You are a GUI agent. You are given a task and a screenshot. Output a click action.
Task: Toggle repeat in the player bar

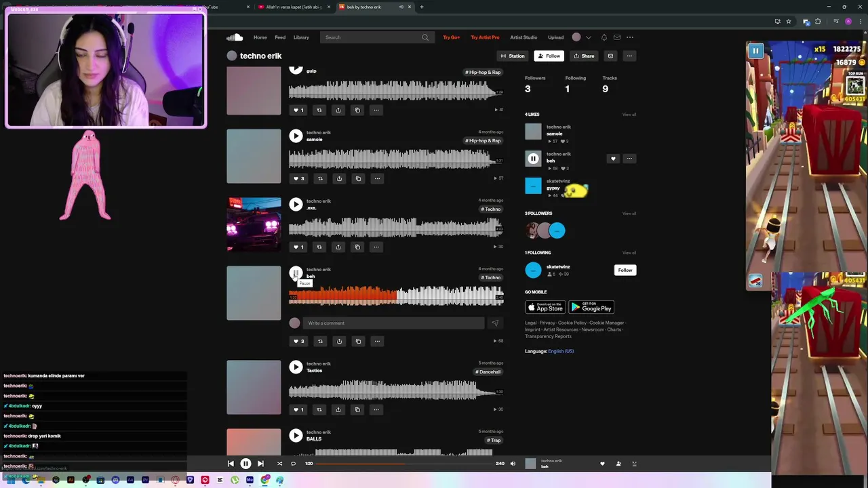pyautogui.click(x=293, y=464)
